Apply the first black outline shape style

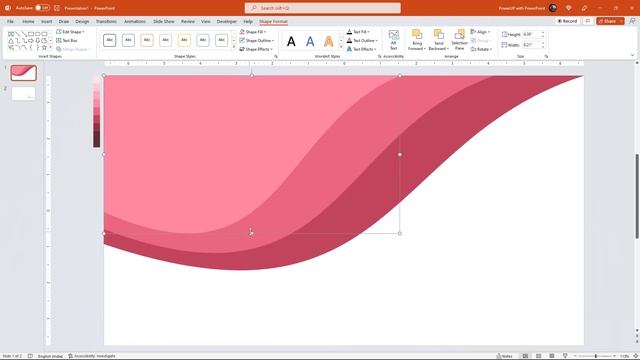coord(109,40)
